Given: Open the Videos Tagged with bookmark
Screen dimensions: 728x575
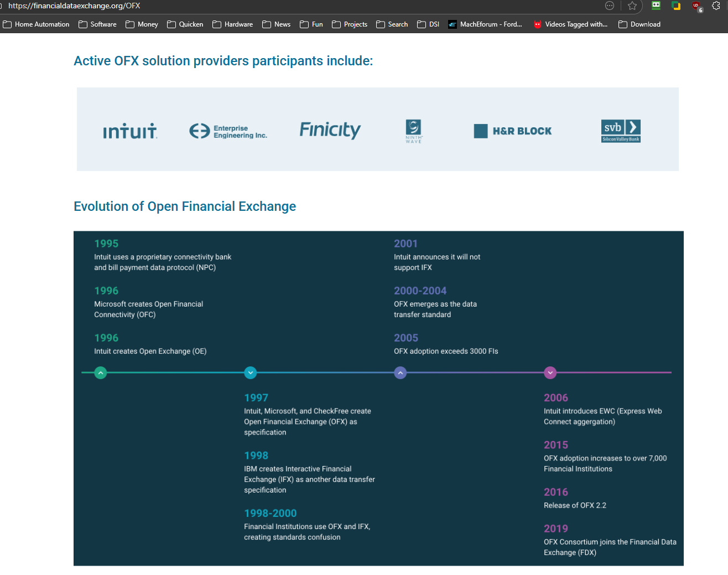Looking at the screenshot, I should tap(570, 24).
